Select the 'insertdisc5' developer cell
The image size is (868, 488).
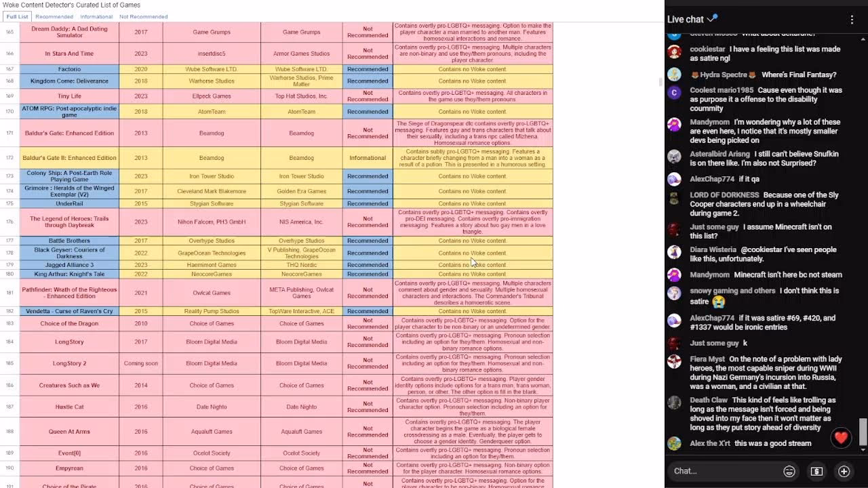[x=212, y=54]
